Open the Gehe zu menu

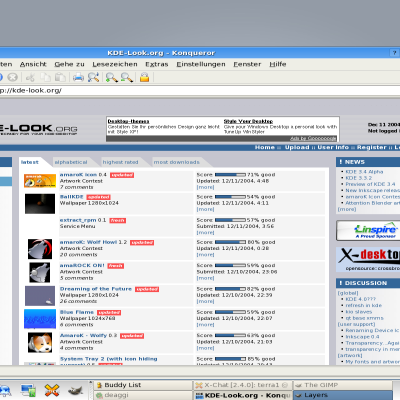pos(69,64)
